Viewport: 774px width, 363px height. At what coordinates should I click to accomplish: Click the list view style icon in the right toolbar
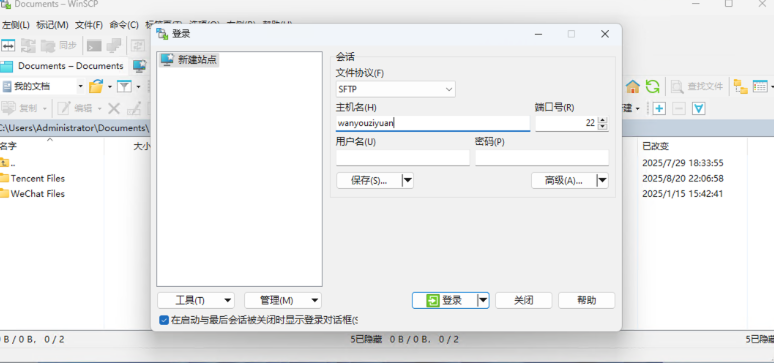(760, 86)
